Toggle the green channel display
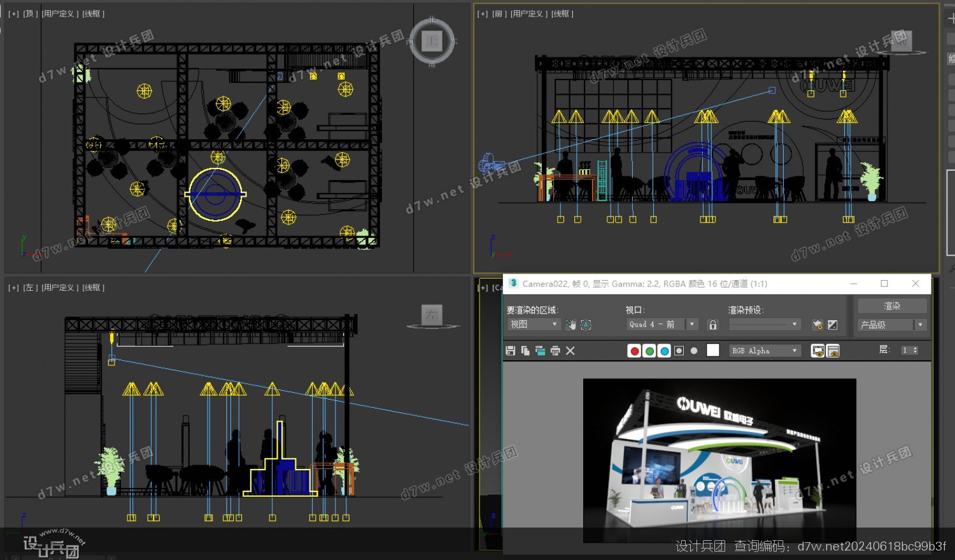The image size is (955, 560). 649,351
